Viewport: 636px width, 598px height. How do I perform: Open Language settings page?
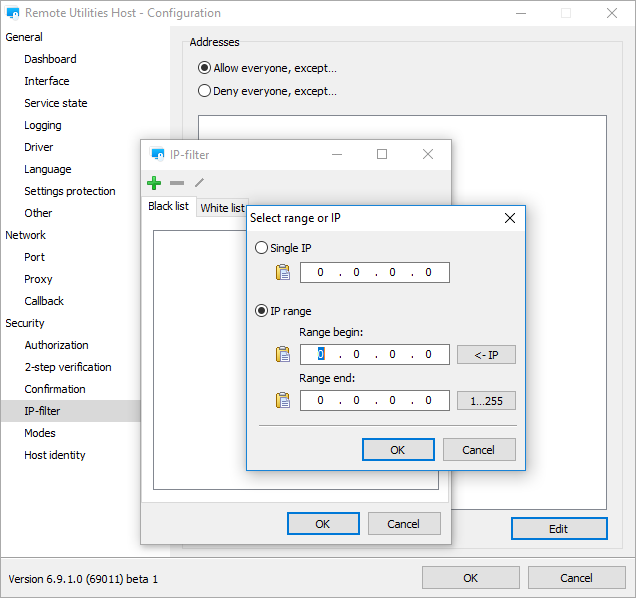(47, 169)
